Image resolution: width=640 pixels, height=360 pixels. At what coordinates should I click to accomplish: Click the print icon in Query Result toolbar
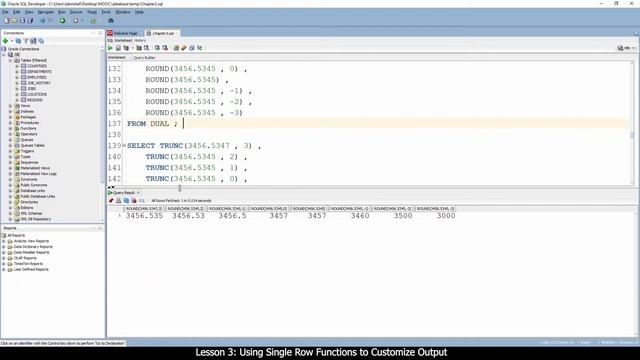click(x=118, y=200)
